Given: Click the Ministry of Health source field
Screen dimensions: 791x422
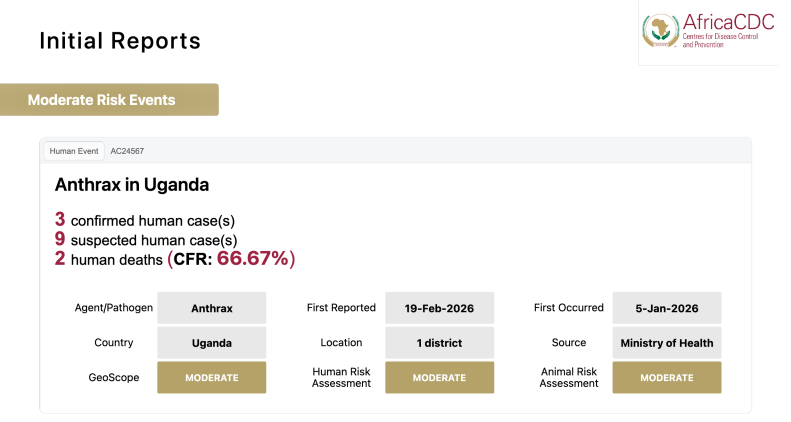Looking at the screenshot, I should tap(667, 343).
